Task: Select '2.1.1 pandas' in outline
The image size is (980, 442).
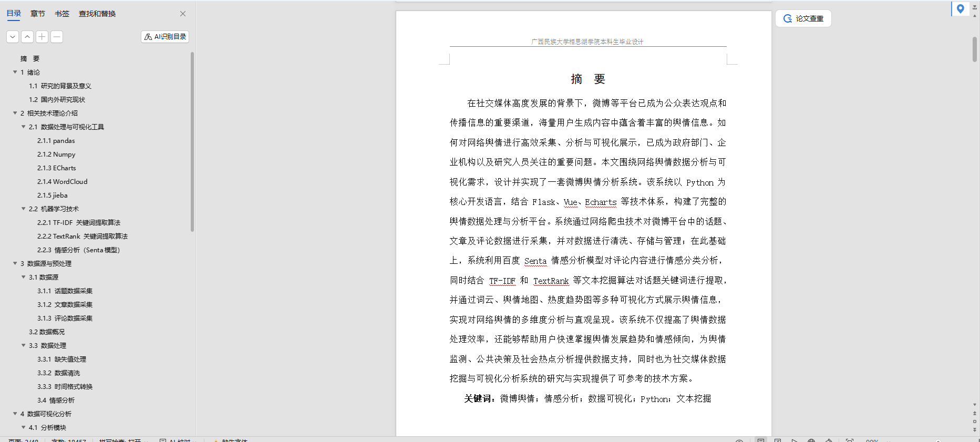Action: point(56,140)
